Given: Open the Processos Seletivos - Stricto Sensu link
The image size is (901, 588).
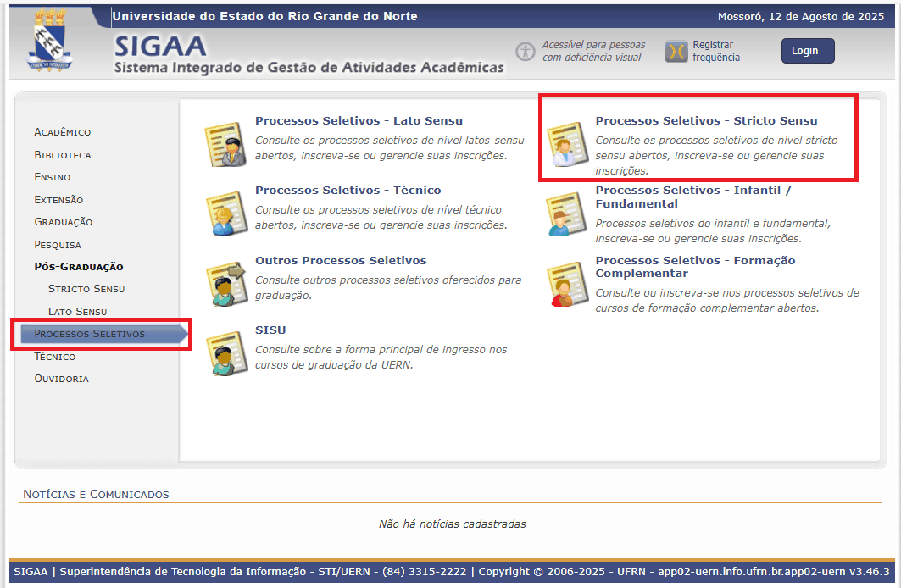Looking at the screenshot, I should (706, 121).
